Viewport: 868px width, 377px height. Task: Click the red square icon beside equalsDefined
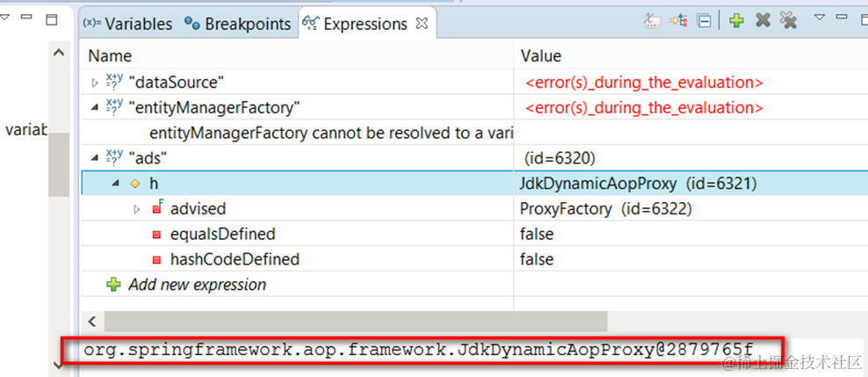tap(156, 235)
